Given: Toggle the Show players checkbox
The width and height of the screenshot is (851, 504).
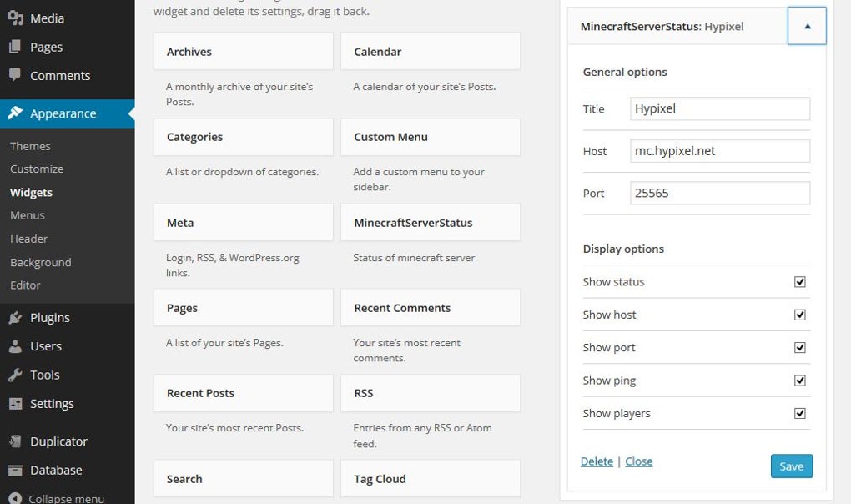Looking at the screenshot, I should [799, 412].
